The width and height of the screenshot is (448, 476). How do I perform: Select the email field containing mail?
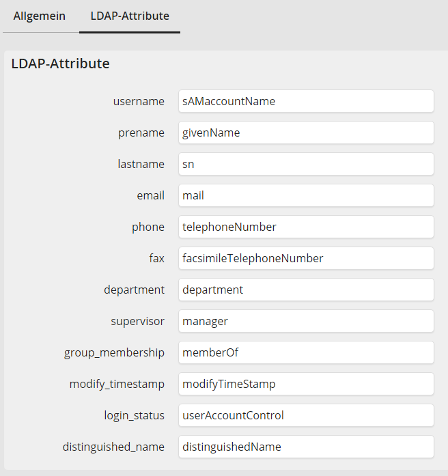pyautogui.click(x=306, y=195)
